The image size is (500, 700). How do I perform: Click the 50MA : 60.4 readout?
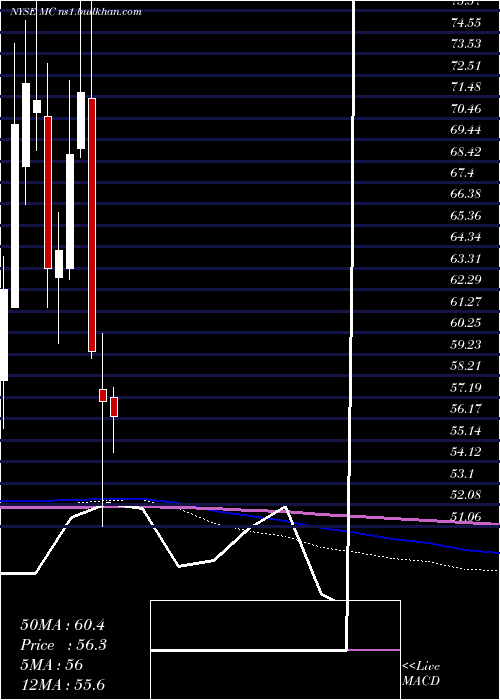point(62,625)
